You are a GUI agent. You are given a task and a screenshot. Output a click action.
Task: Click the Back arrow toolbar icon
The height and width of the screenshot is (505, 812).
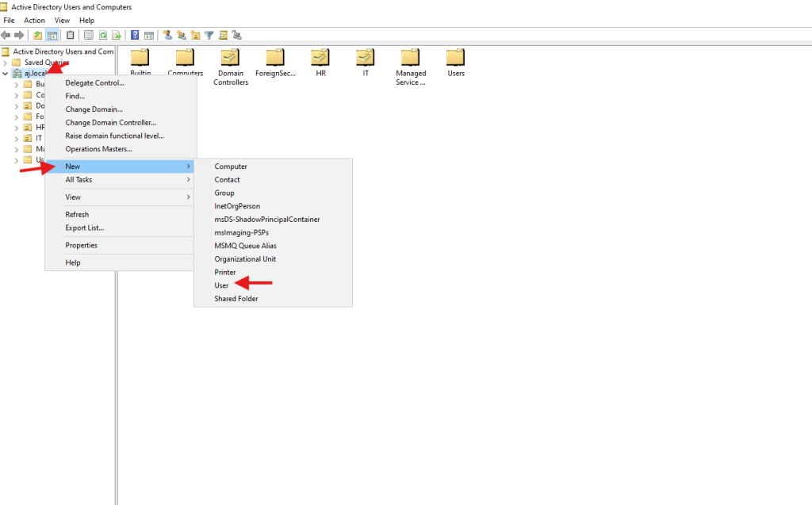click(x=6, y=35)
